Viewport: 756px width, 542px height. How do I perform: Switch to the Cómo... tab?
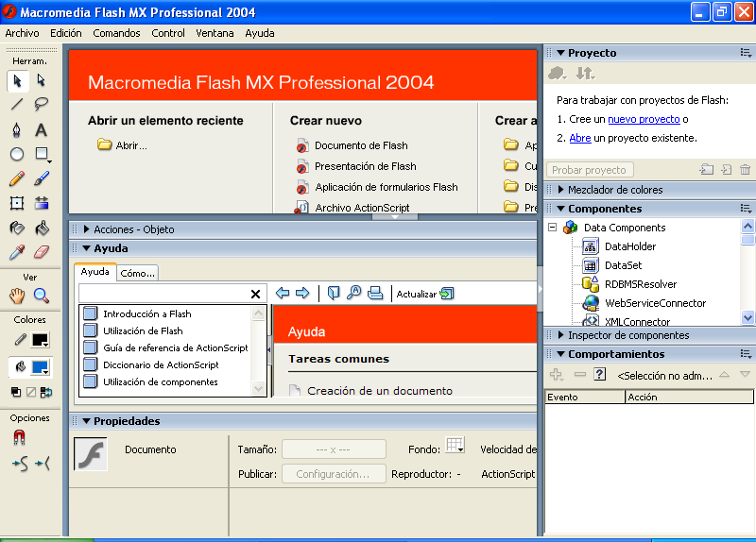tap(138, 273)
